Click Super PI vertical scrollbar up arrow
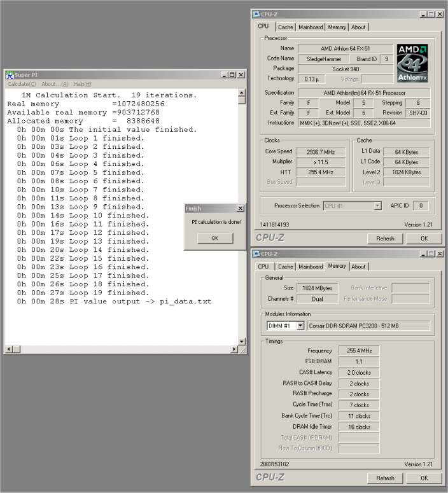Viewport: 448px width, 493px height. click(x=241, y=93)
